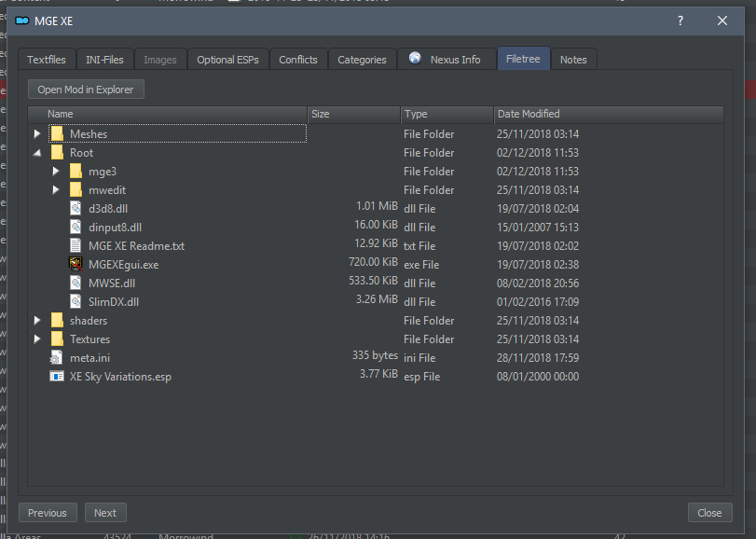Click the esp File type cell

click(x=422, y=377)
